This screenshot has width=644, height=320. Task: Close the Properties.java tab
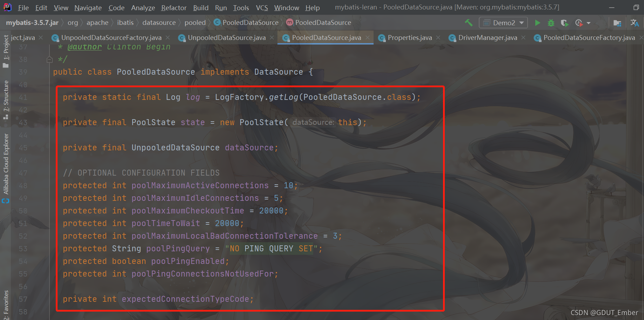tap(438, 38)
